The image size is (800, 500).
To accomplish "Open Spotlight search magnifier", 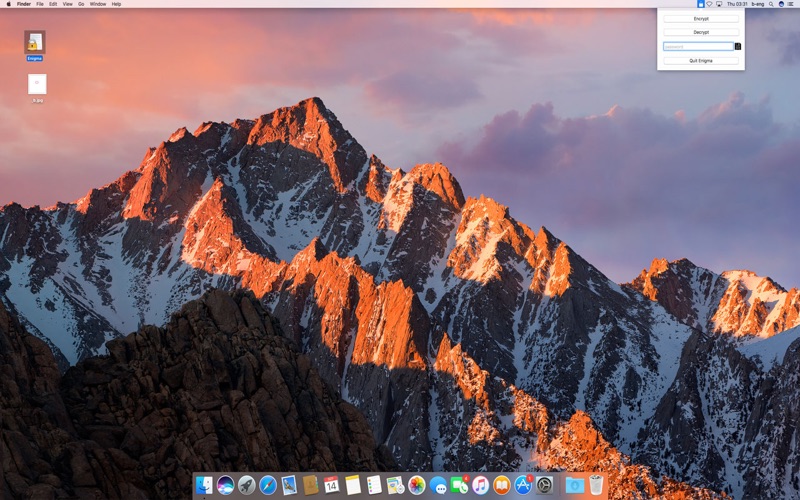I will click(x=771, y=4).
